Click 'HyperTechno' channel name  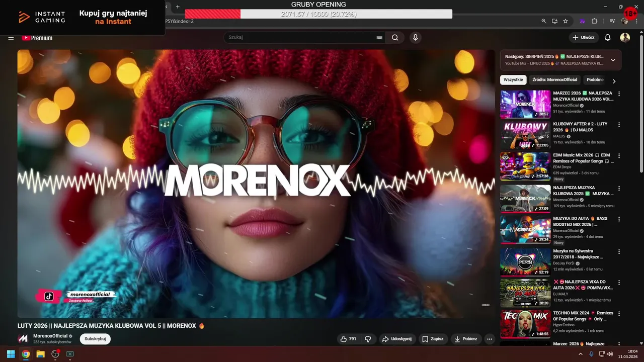tap(563, 325)
